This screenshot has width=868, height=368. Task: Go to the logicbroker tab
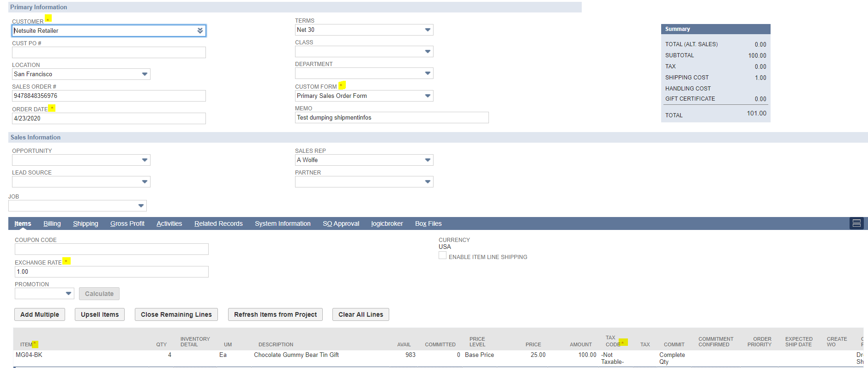[387, 224]
